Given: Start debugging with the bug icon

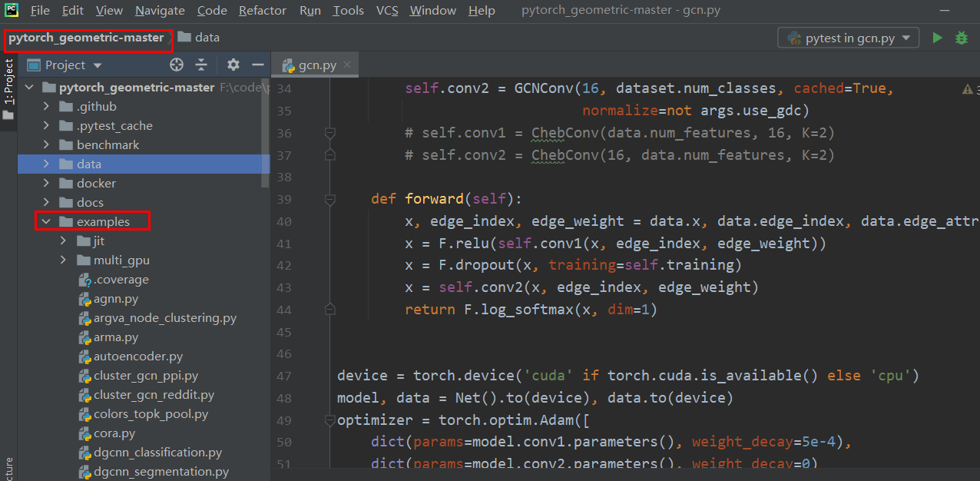Looking at the screenshot, I should (962, 38).
